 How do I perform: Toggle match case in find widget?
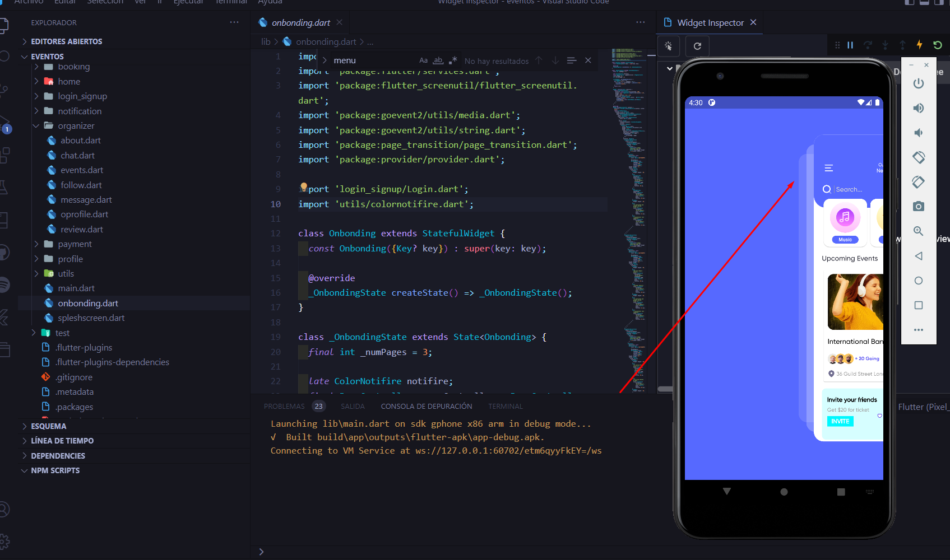point(423,60)
